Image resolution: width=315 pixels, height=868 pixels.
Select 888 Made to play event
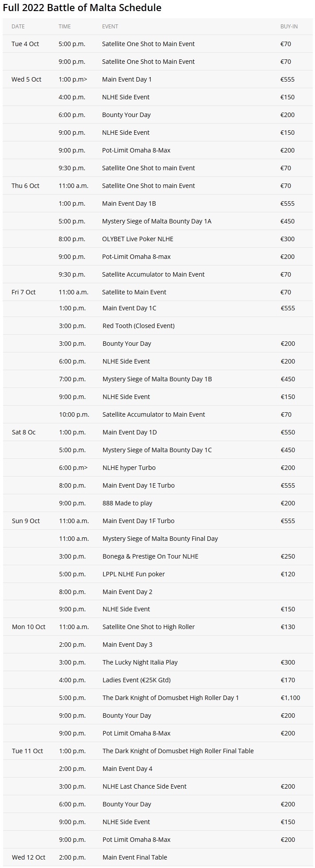tap(127, 503)
